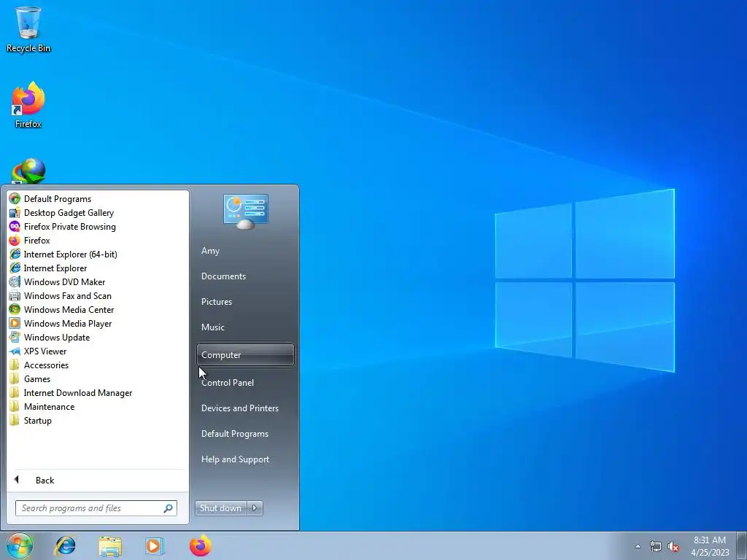Viewport: 747px width, 560px height.
Task: Open Devices and Printers
Action: (239, 408)
